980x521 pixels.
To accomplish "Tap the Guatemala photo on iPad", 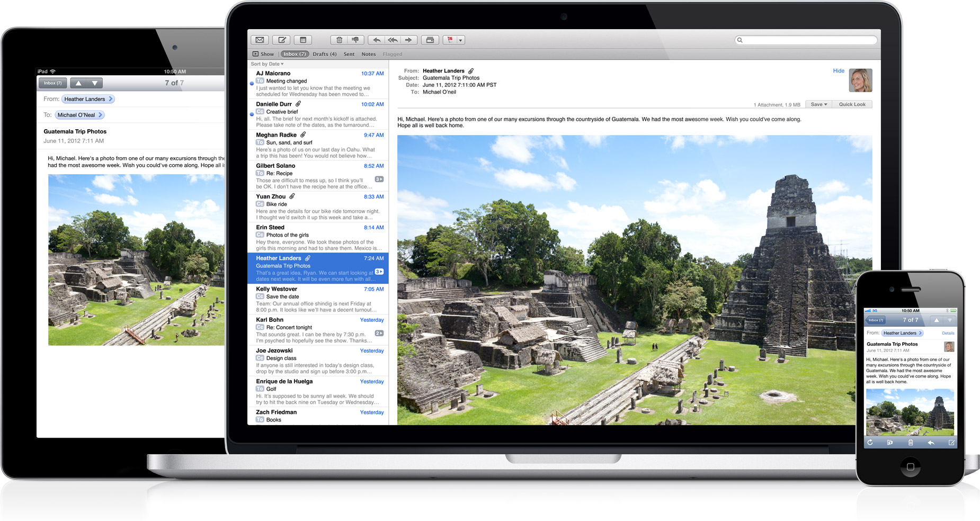I will [136, 260].
